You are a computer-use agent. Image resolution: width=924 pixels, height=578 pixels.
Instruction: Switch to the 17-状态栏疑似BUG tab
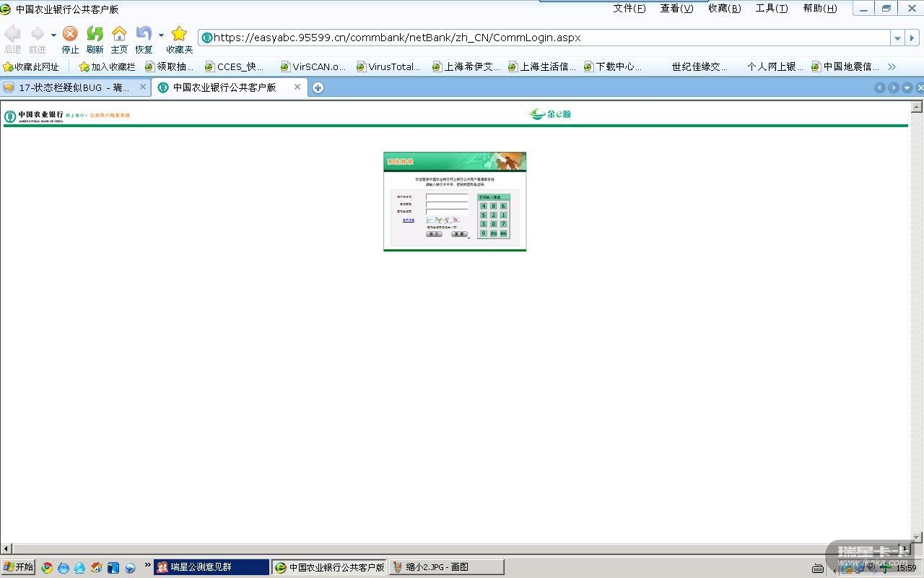74,87
